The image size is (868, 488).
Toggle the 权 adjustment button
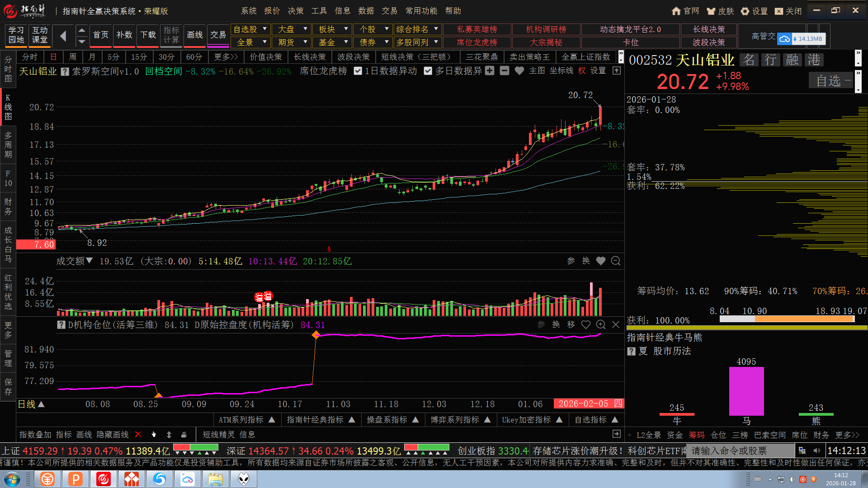coord(582,70)
